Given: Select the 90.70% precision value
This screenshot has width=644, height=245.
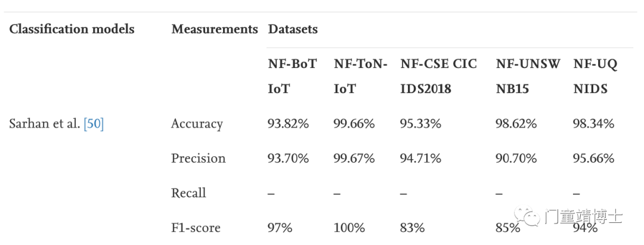Looking at the screenshot, I should [516, 159].
